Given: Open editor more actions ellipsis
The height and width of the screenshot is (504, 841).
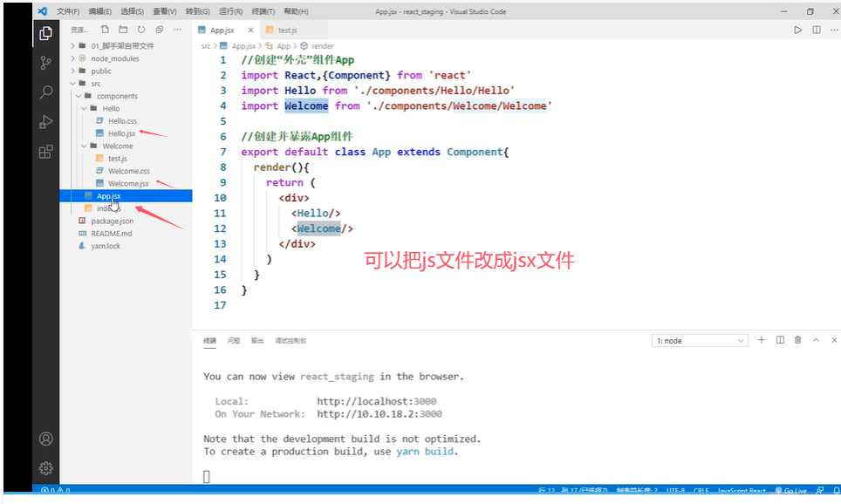Looking at the screenshot, I should [833, 30].
